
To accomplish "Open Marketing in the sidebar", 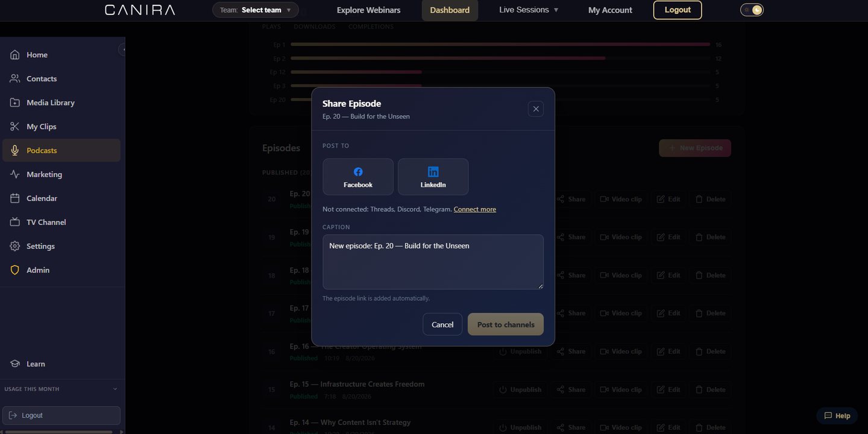I will [61, 174].
